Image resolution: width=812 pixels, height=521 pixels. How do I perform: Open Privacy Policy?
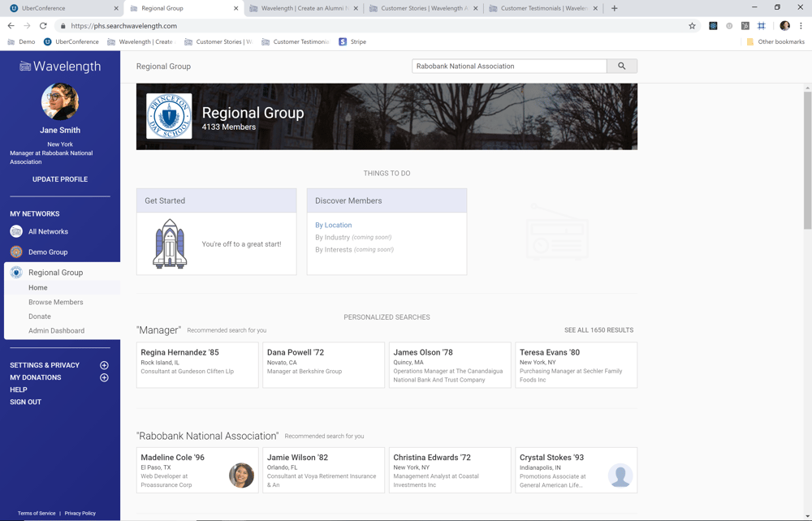pyautogui.click(x=80, y=513)
